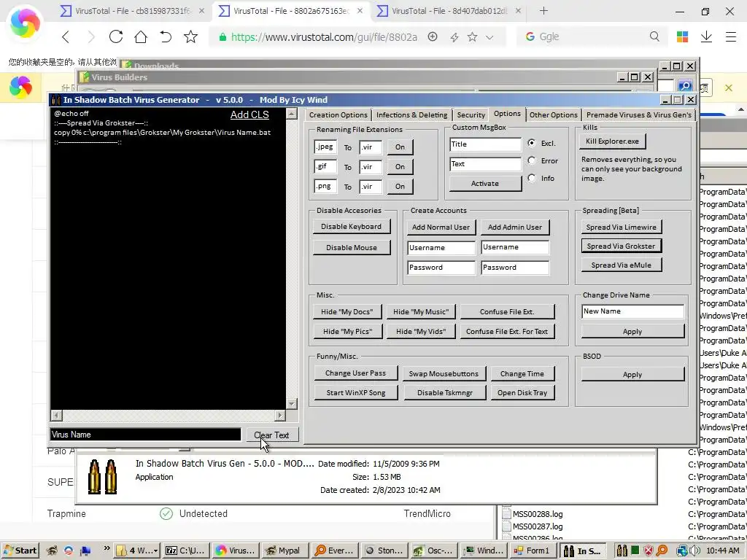
Task: Select the Info radio button
Action: (x=532, y=178)
